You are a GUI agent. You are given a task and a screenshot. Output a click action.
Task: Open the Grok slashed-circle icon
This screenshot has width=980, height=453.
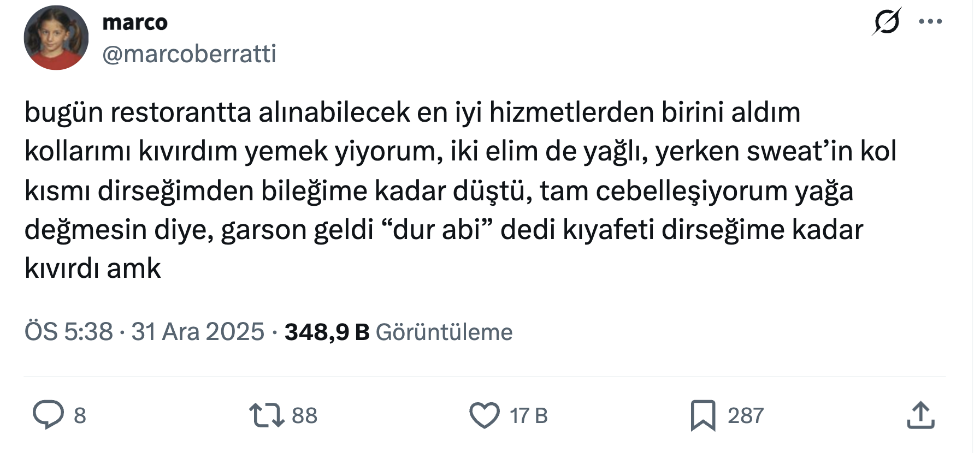coord(886,22)
